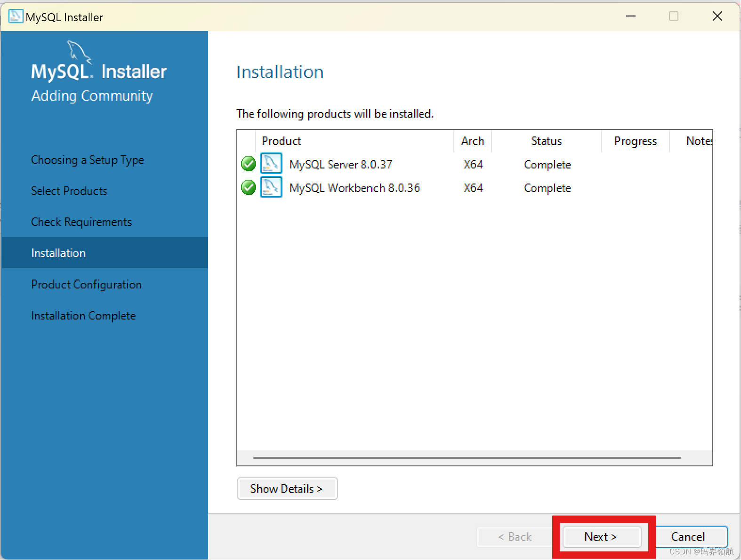Select the Select Products step
This screenshot has width=741, height=560.
click(69, 191)
